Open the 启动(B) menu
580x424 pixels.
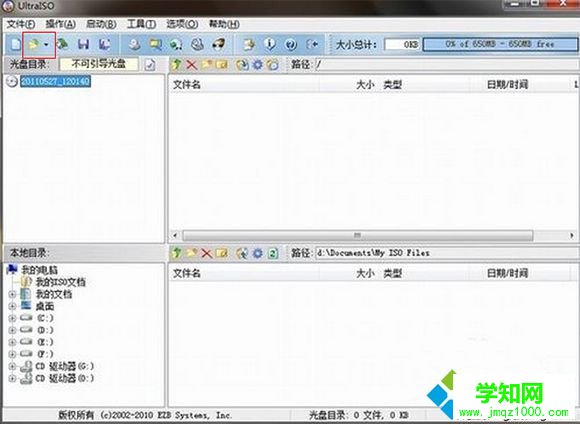coord(101,24)
